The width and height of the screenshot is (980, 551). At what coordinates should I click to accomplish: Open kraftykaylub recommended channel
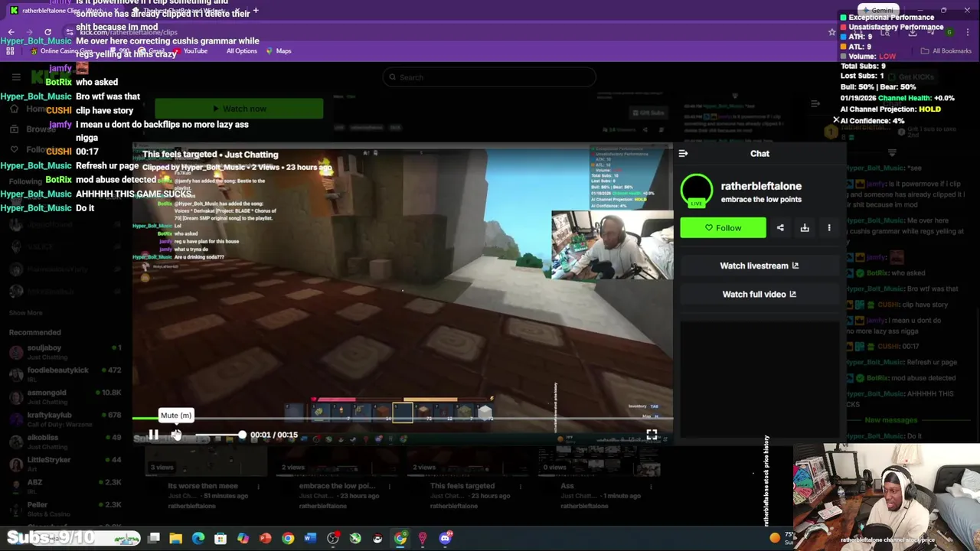click(65, 419)
